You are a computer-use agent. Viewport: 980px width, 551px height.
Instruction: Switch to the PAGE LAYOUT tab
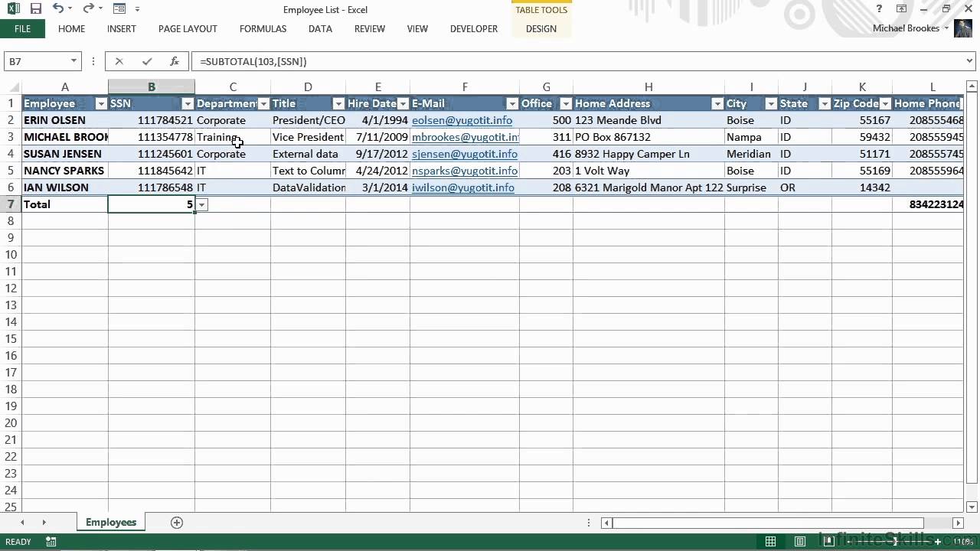pyautogui.click(x=188, y=29)
